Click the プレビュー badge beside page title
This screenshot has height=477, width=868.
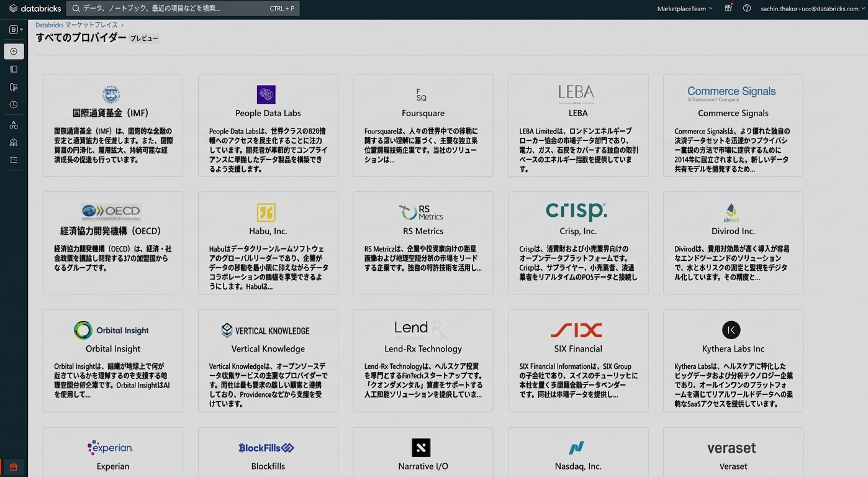144,39
